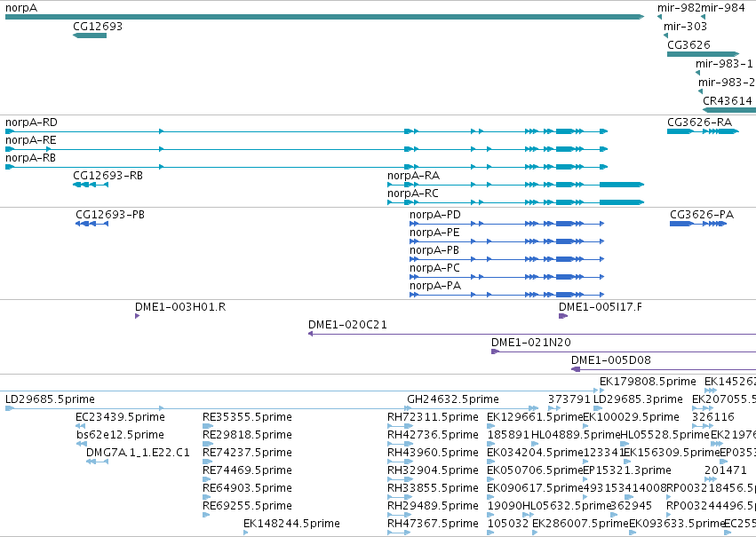Select the CG3626 gene bar
This screenshot has height=537, width=756.
coord(703,54)
